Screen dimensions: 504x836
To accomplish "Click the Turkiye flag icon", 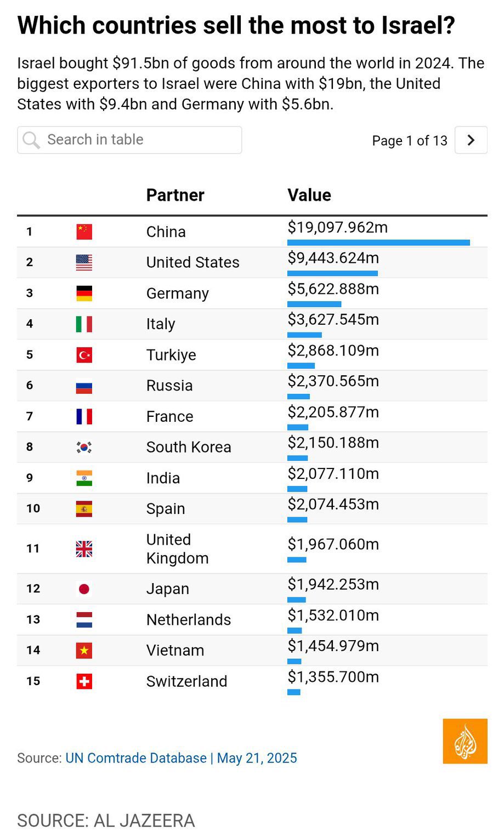I will pyautogui.click(x=84, y=355).
